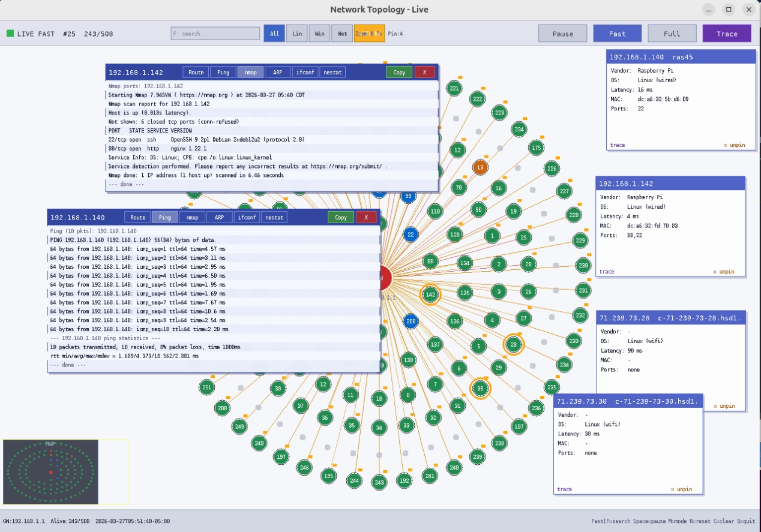The image size is (761, 532).
Task: Select the orange alert node 13
Action: [x=480, y=167]
